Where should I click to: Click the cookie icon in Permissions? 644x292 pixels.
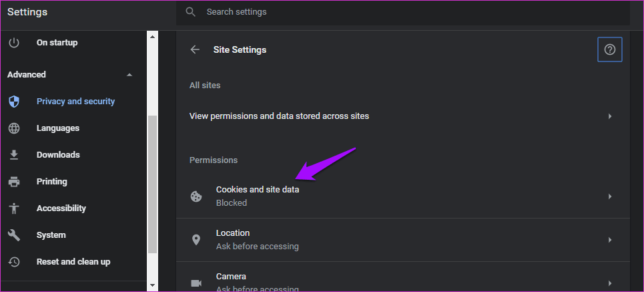(x=196, y=196)
